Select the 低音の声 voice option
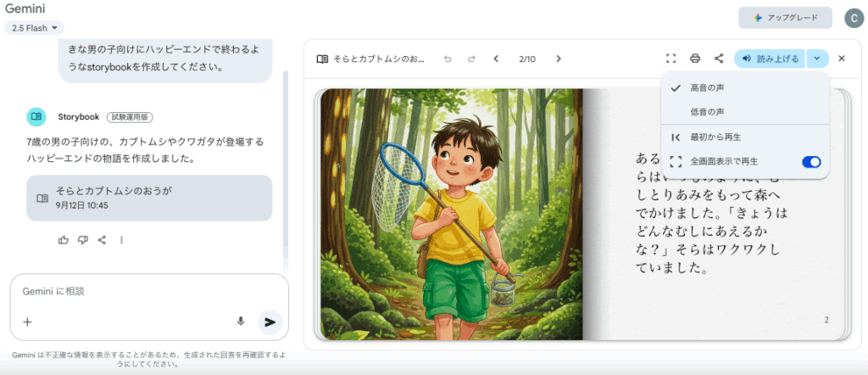Screen dimensions: 868x375 point(745,112)
